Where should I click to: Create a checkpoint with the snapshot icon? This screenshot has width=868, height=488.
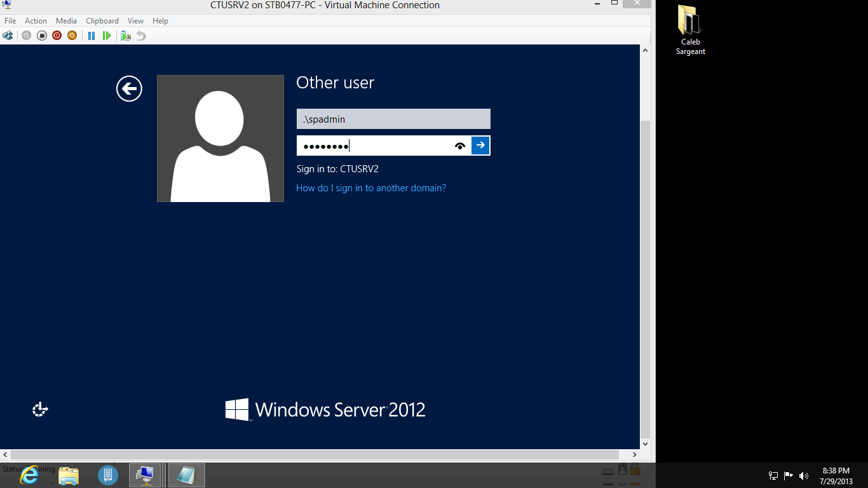[126, 36]
